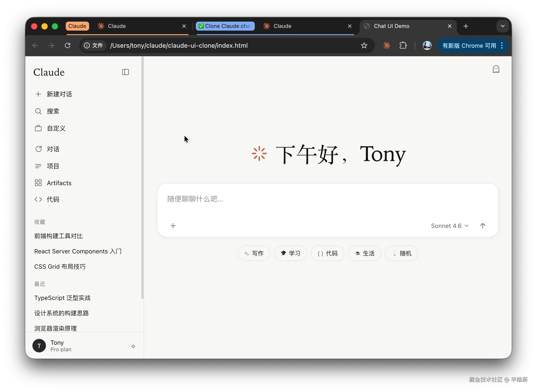
Task: Open the tab search dropdown arrow
Action: [502, 26]
